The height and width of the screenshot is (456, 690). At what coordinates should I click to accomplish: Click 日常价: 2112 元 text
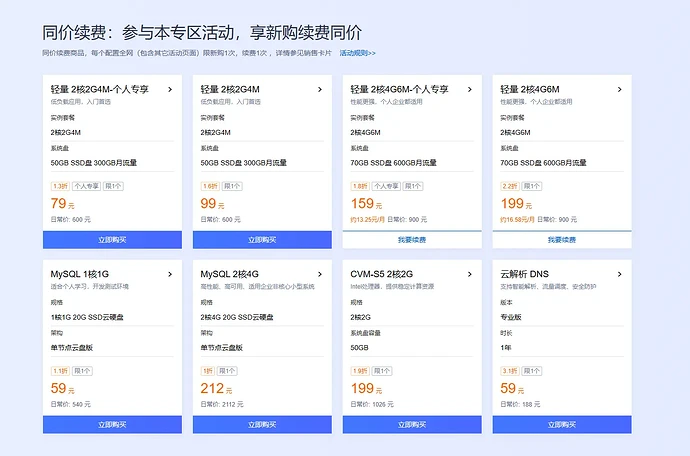click(222, 404)
